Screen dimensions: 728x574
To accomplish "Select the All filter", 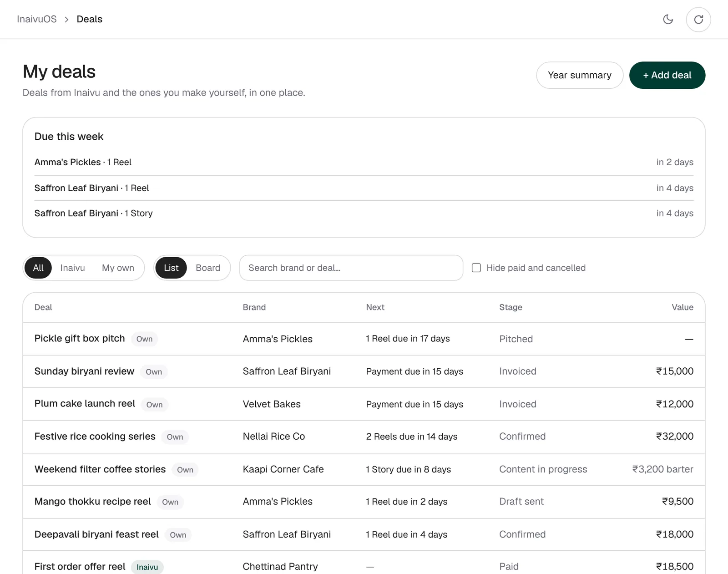I will [38, 268].
